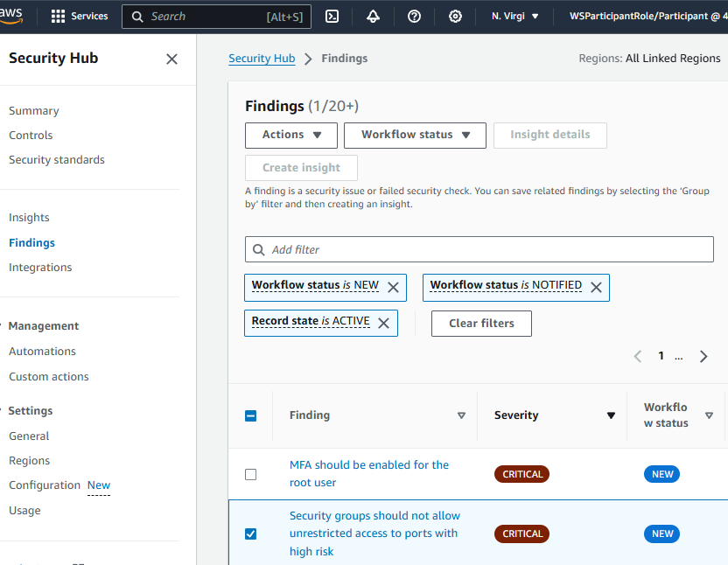Image resolution: width=728 pixels, height=565 pixels.
Task: Open Regions settings
Action: tap(29, 461)
